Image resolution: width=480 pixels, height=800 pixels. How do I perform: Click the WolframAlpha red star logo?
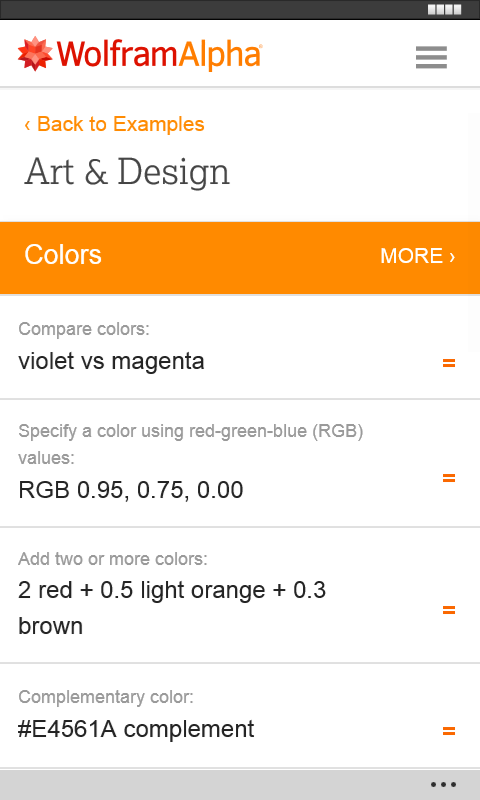coord(35,54)
